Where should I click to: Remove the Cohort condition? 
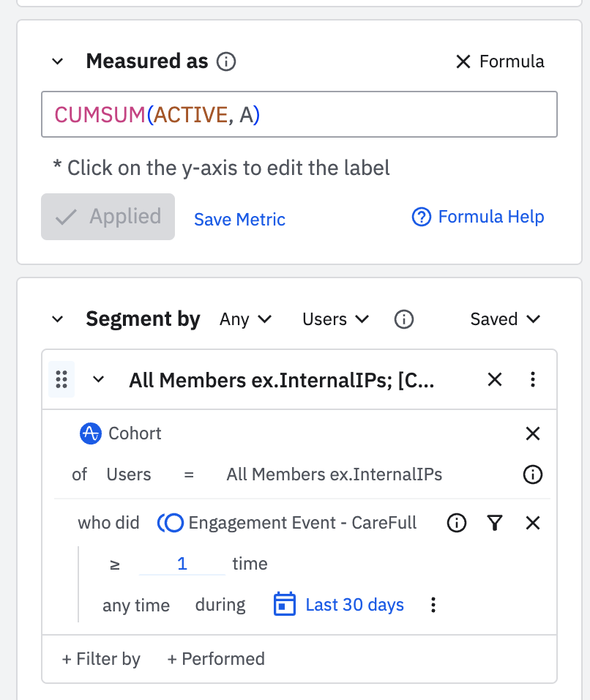[x=533, y=433]
